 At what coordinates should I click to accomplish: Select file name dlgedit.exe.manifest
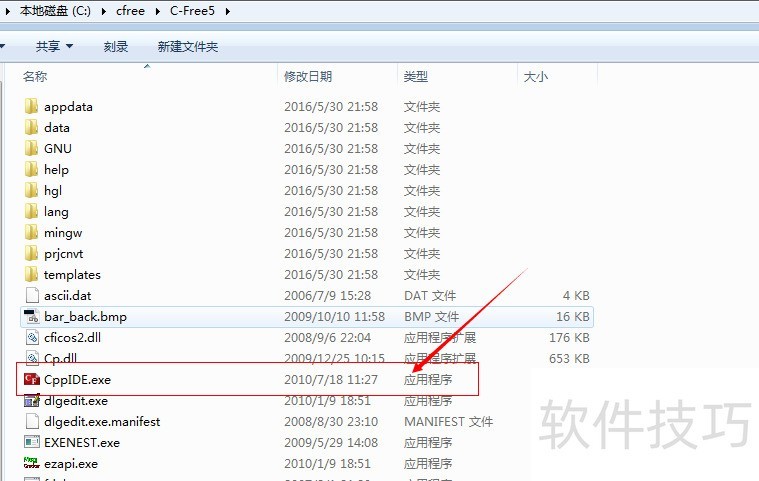click(102, 422)
